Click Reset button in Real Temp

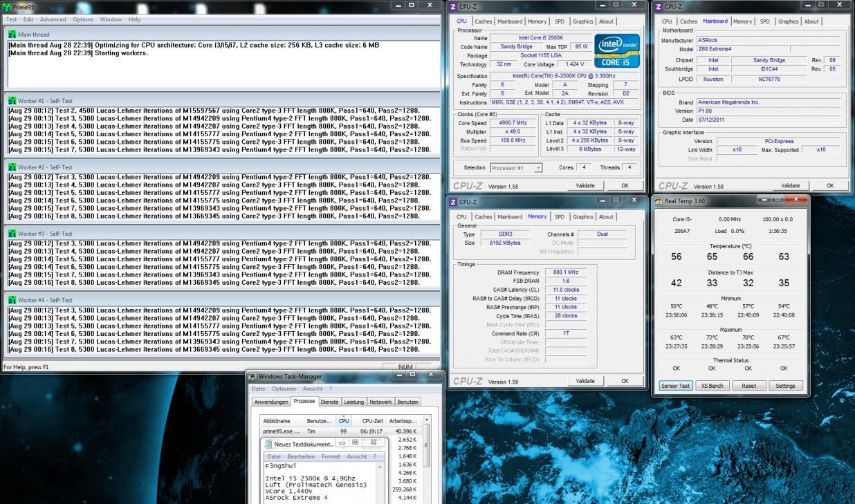coord(749,386)
